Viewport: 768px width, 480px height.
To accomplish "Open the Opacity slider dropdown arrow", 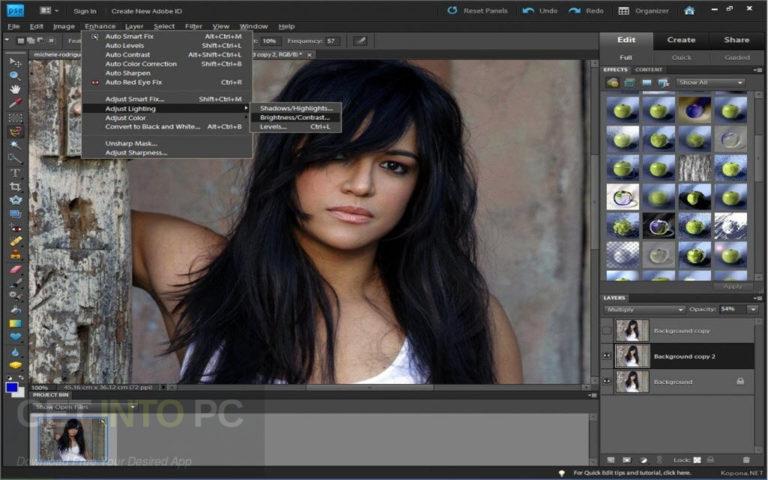I will pyautogui.click(x=753, y=309).
